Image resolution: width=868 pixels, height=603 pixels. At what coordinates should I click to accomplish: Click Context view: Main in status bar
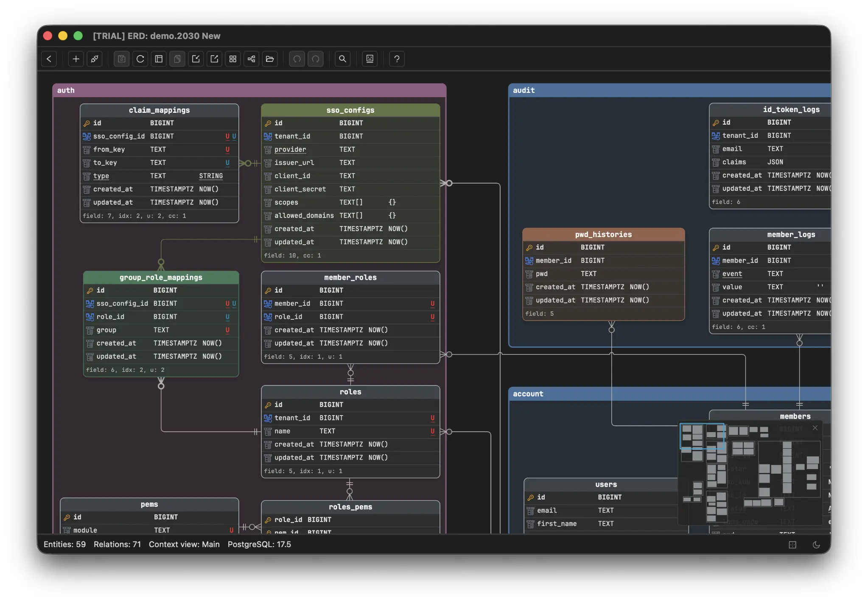pyautogui.click(x=185, y=545)
